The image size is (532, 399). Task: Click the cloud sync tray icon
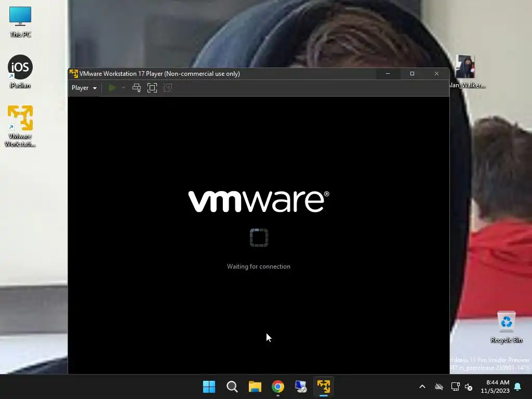pyautogui.click(x=439, y=387)
